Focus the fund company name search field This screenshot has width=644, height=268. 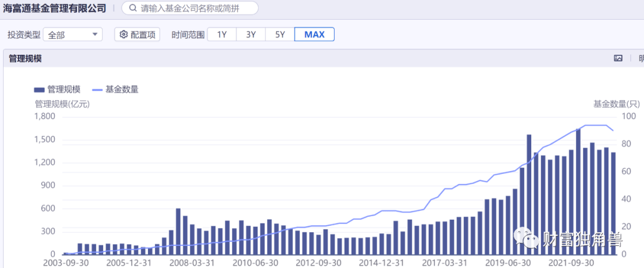[190, 8]
